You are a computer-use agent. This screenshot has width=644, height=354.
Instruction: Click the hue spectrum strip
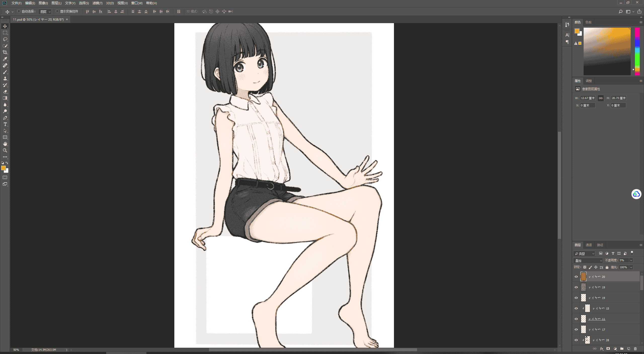(x=637, y=51)
